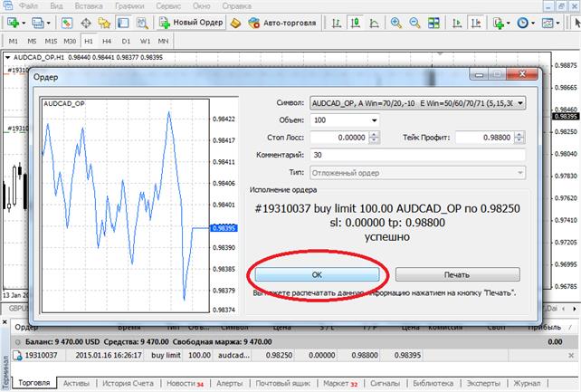Toggle the D1 timeframe button
Image resolution: width=581 pixels, height=392 pixels.
(126, 41)
